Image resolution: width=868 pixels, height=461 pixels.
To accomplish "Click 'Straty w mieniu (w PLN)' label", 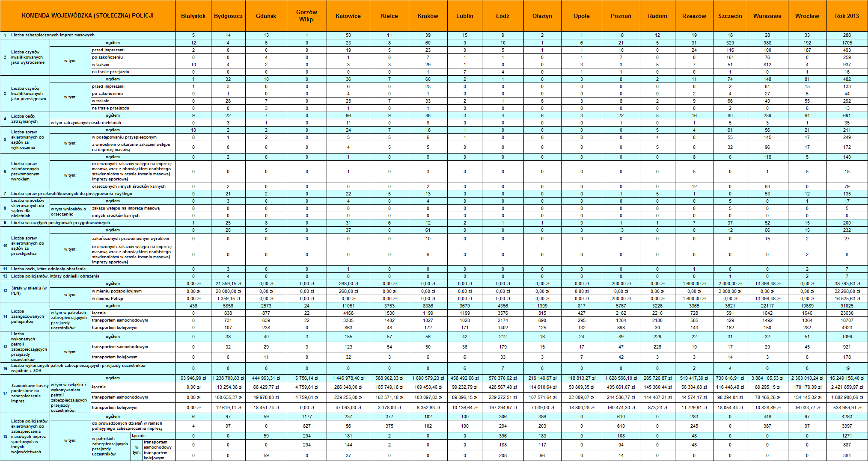I will [30, 291].
